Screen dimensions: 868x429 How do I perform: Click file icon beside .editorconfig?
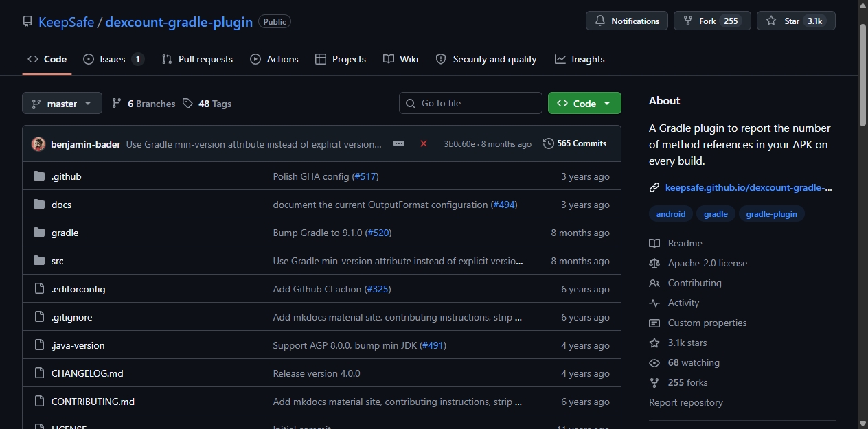(39, 289)
